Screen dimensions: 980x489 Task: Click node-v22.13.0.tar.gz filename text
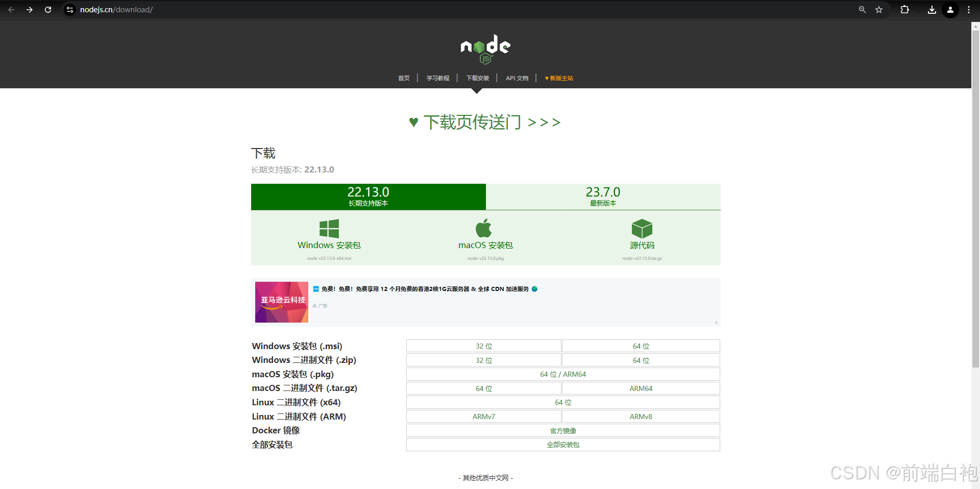point(642,258)
